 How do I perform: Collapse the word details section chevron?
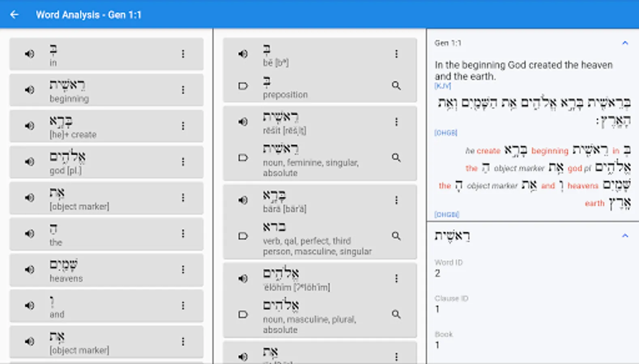(625, 236)
